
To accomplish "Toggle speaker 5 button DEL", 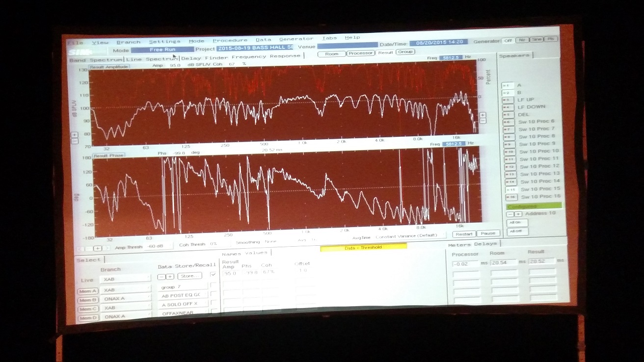I will [508, 115].
